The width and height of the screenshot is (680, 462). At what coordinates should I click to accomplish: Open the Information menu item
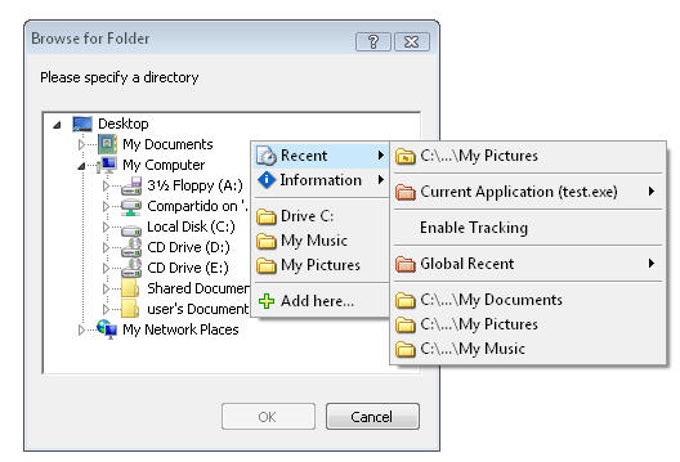(x=321, y=180)
